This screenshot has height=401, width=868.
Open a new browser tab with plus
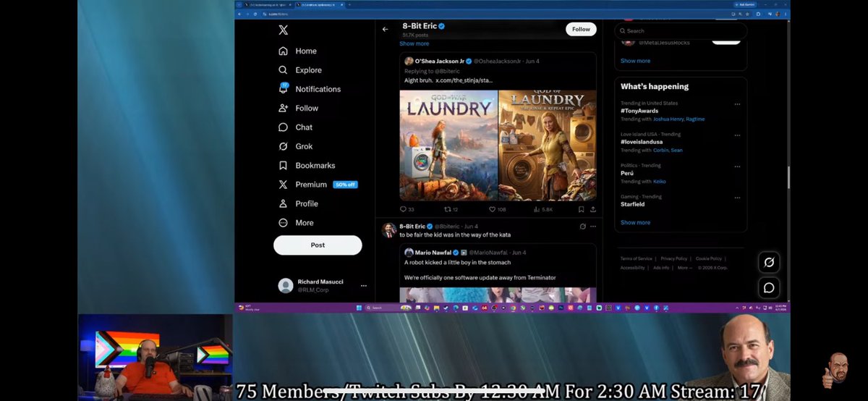pyautogui.click(x=350, y=4)
